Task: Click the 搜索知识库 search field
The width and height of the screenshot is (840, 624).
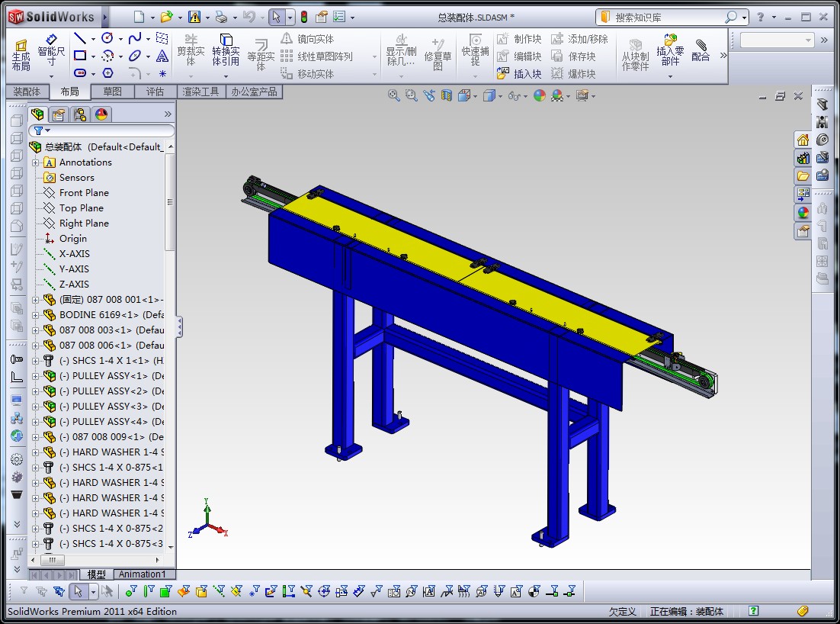Action: pyautogui.click(x=670, y=18)
